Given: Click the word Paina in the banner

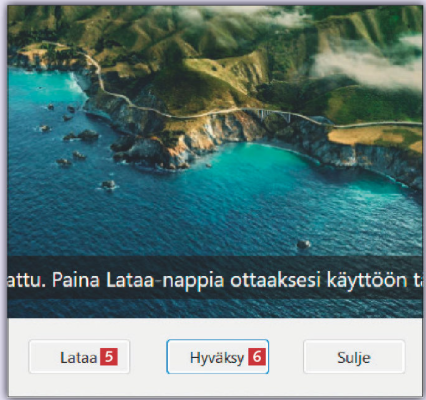Looking at the screenshot, I should (76, 280).
